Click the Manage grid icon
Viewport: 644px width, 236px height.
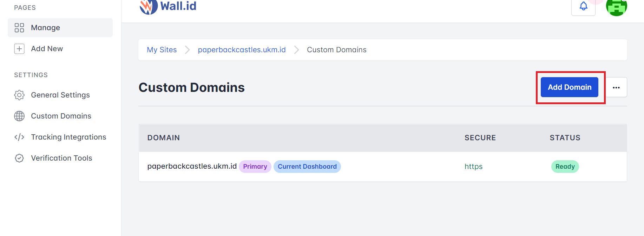coord(19,28)
